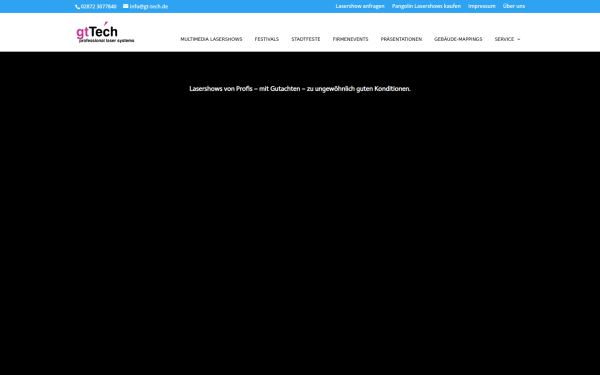Visit the Über uns page
Screen dimensions: 600x375
coord(514,6)
